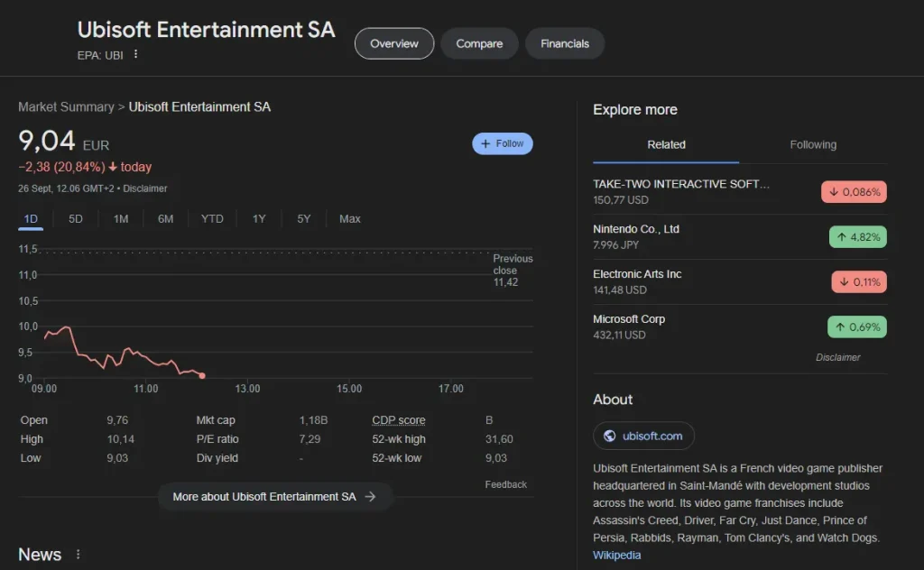Click the end-point dot on price chart

point(201,375)
